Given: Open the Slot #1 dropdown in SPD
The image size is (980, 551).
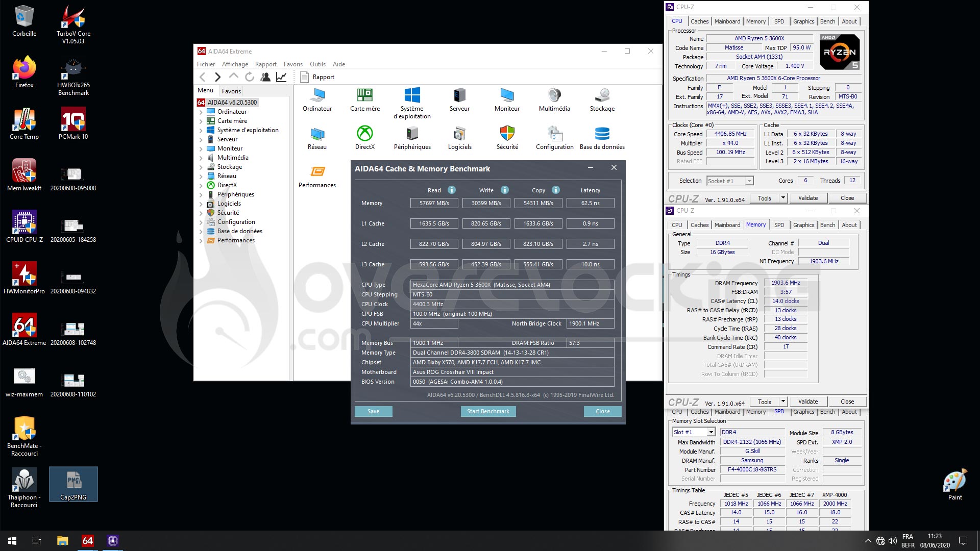Looking at the screenshot, I should point(694,432).
